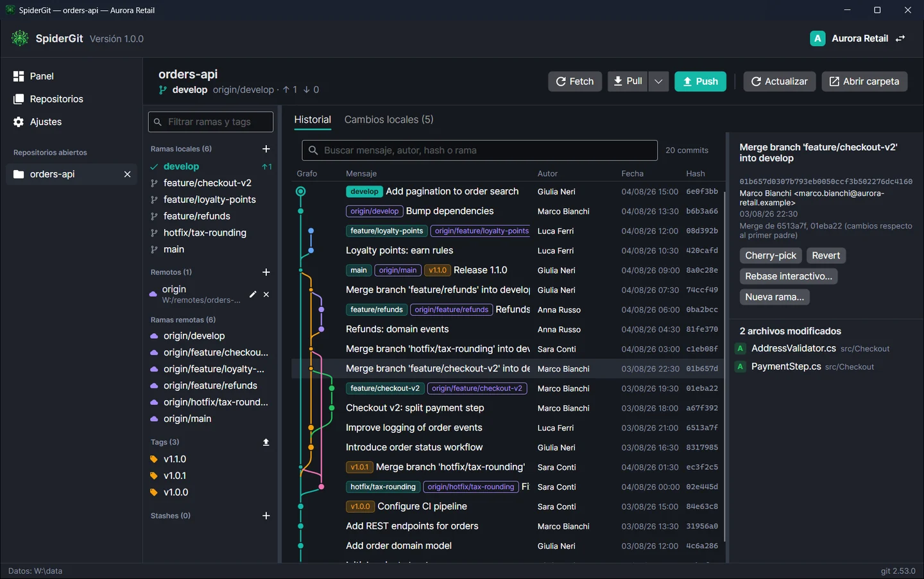Viewport: 924px width, 579px height.
Task: Open Ajustes settings
Action: click(x=71, y=122)
